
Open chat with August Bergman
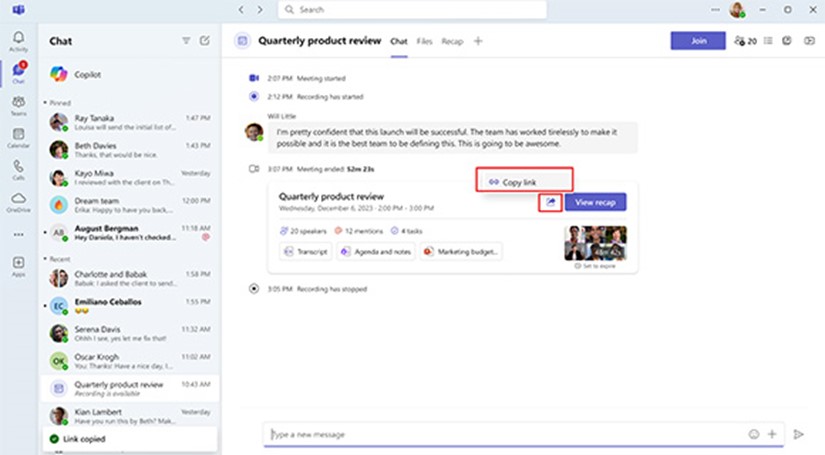click(x=129, y=232)
